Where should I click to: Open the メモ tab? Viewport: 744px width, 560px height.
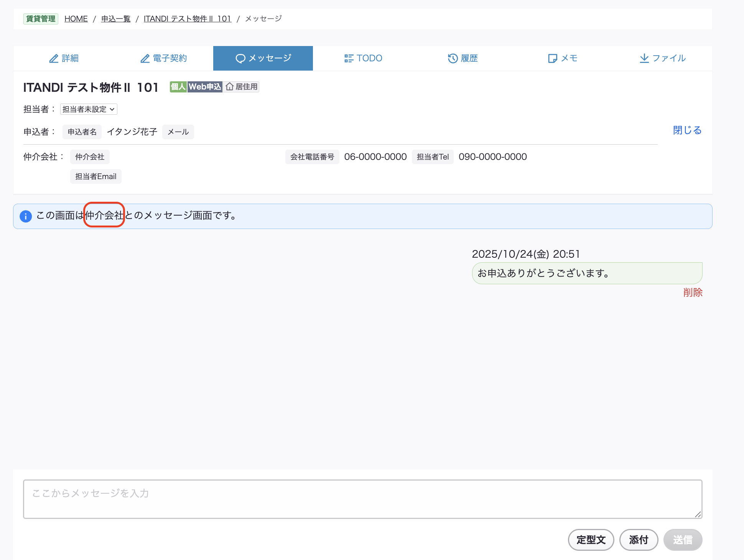(562, 58)
